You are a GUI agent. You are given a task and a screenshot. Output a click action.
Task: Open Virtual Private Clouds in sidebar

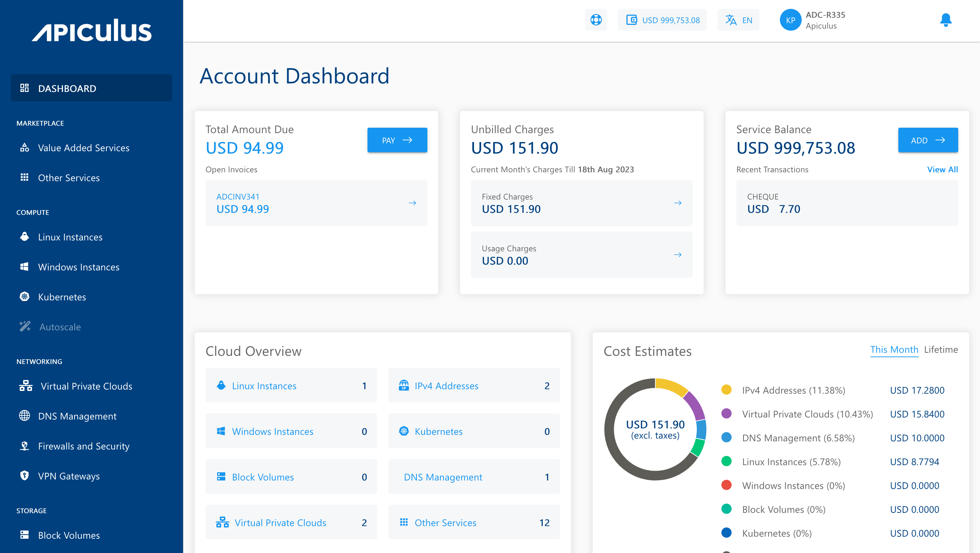[86, 386]
